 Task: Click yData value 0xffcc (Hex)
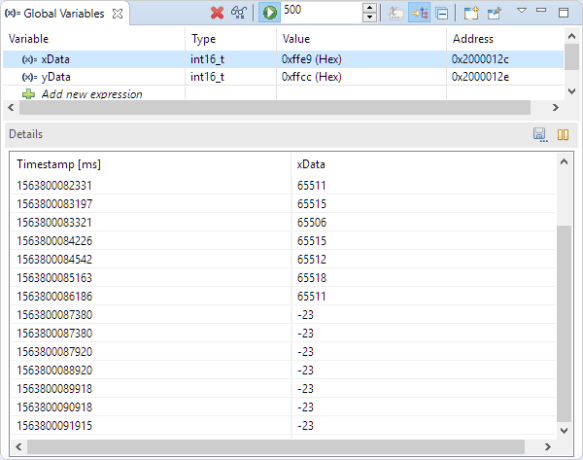click(x=312, y=77)
